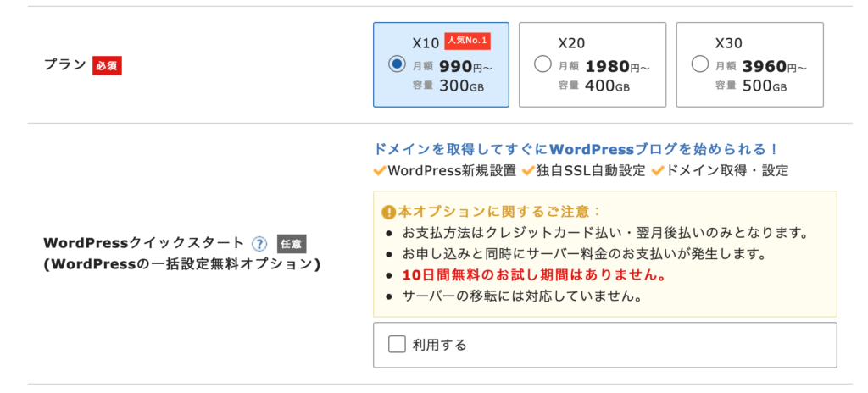The width and height of the screenshot is (868, 393).
Task: Select the X20 plan radio button
Action: click(542, 64)
